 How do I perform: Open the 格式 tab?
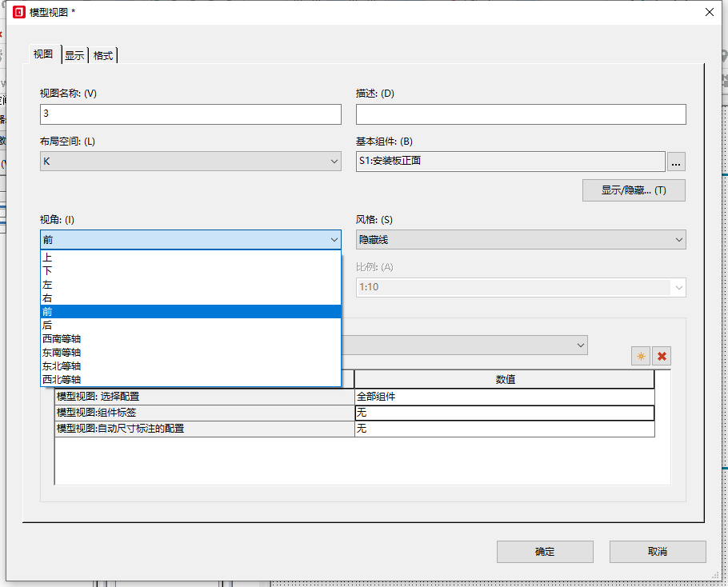click(x=103, y=55)
